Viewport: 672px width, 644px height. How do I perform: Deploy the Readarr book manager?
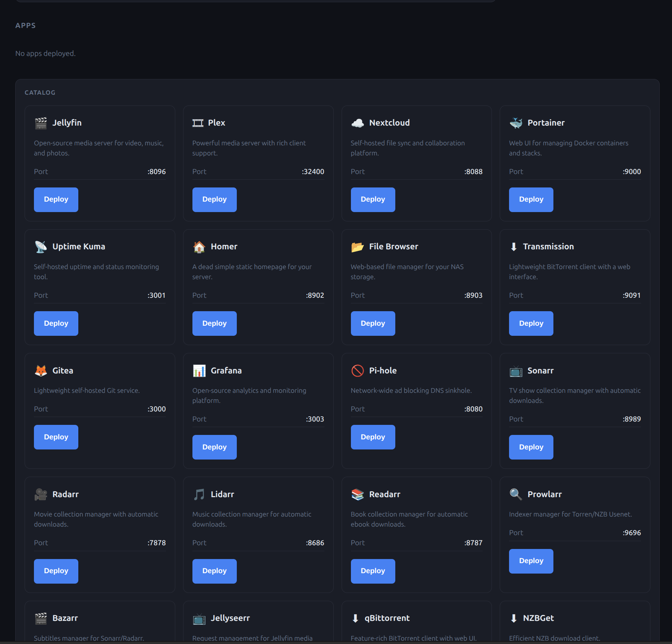click(373, 571)
